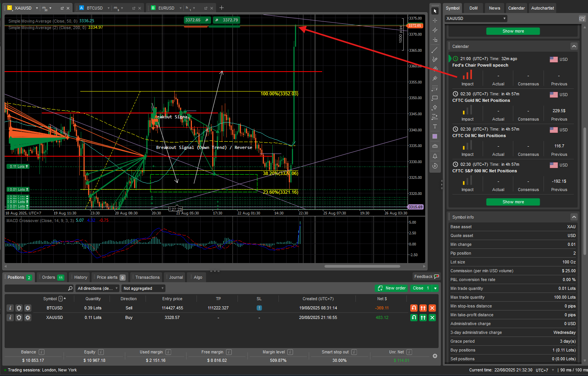588x376 pixels.
Task: Open the XAUUSD symbol selector in side panel
Action: pos(476,18)
